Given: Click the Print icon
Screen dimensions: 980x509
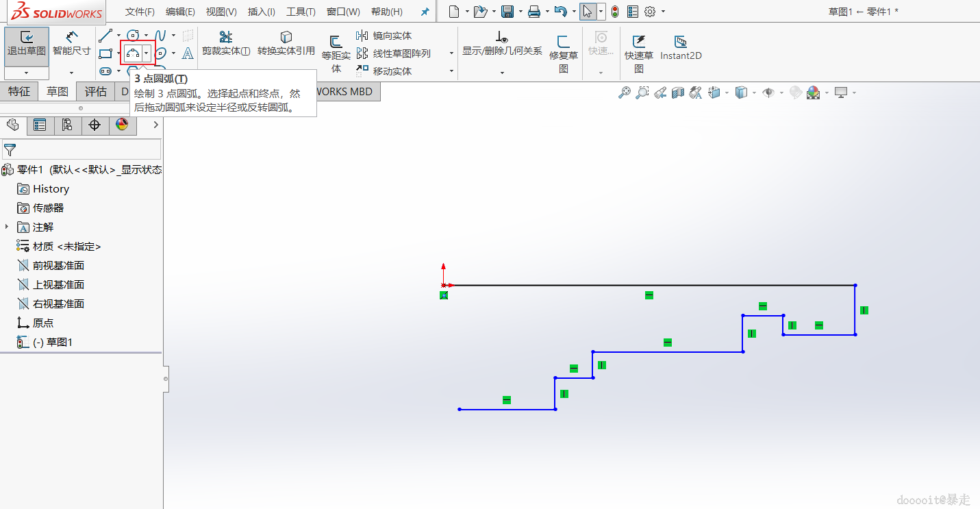Looking at the screenshot, I should 534,12.
